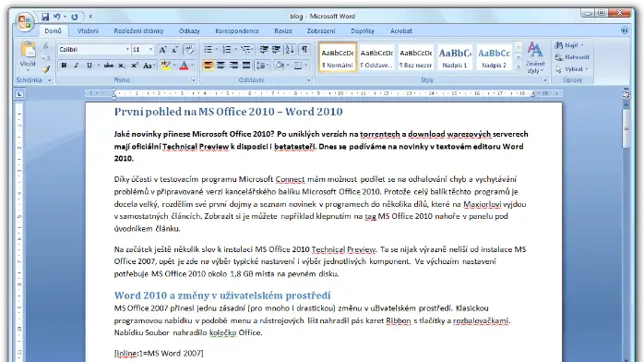Apply the Nadpis 1 style
Screen dimensions: 644x362
(455, 57)
